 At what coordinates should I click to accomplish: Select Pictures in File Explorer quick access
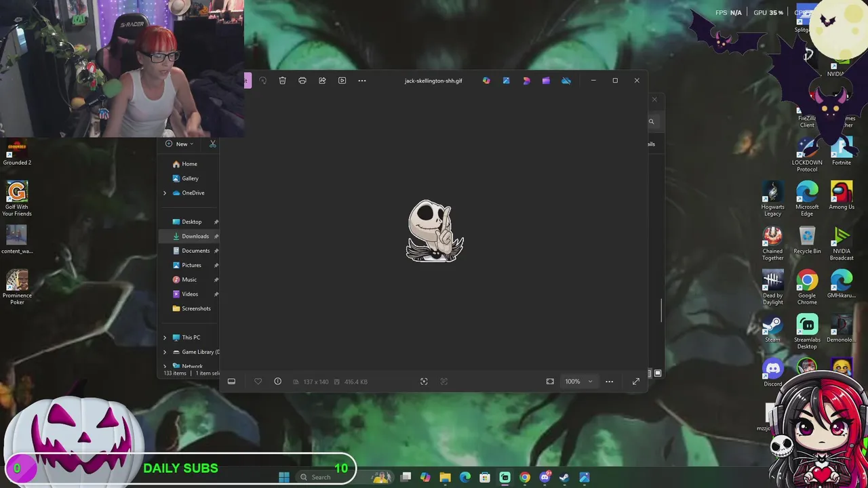pos(191,265)
